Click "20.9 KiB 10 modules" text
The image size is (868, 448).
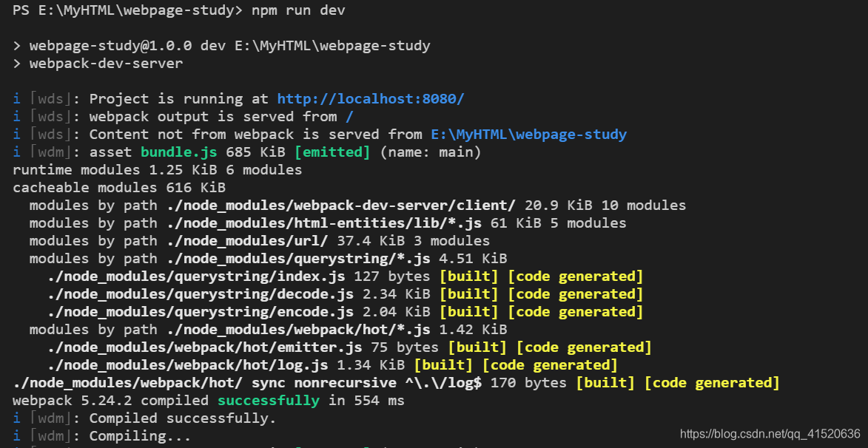click(605, 206)
